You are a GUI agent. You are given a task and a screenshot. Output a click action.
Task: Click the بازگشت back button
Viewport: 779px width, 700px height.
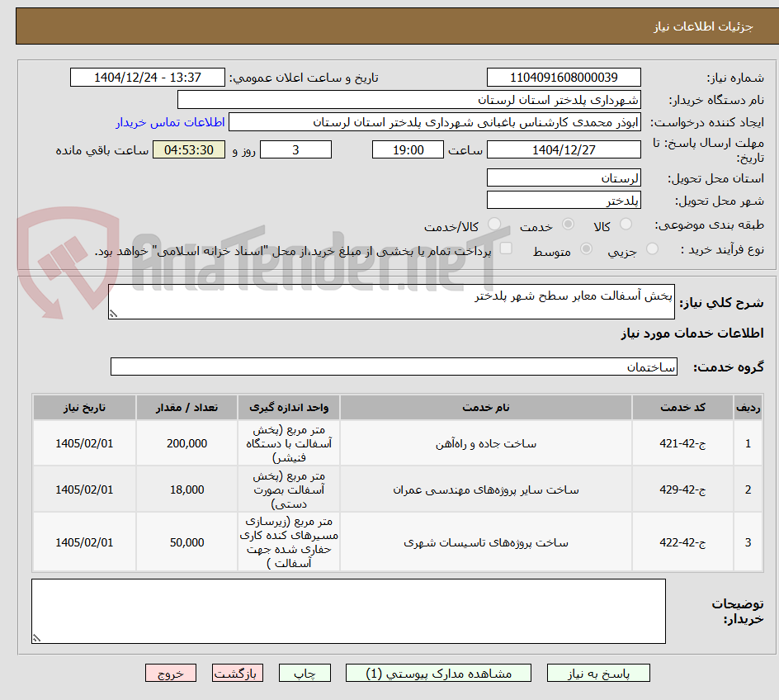[x=238, y=674]
